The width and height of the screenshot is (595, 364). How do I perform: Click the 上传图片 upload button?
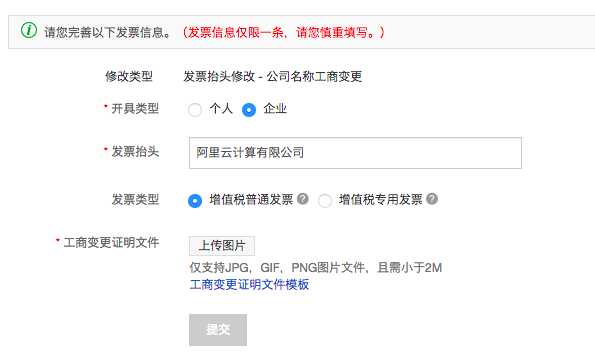click(x=222, y=246)
